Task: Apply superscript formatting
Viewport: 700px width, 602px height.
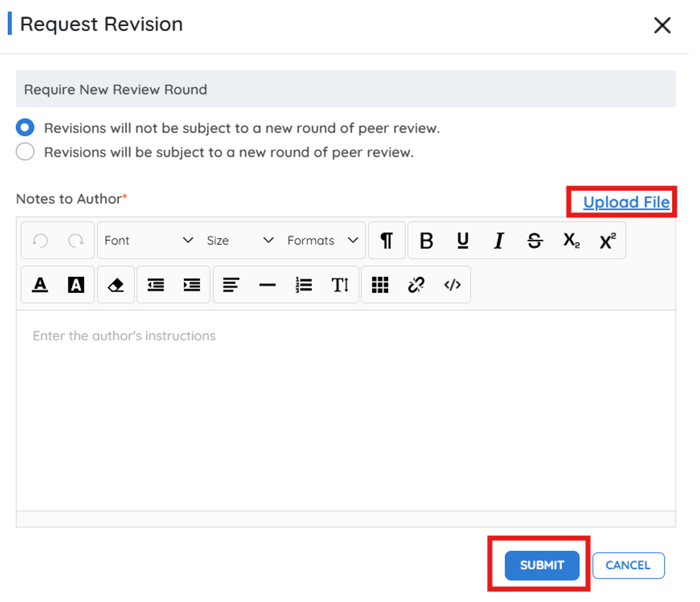Action: pyautogui.click(x=608, y=241)
